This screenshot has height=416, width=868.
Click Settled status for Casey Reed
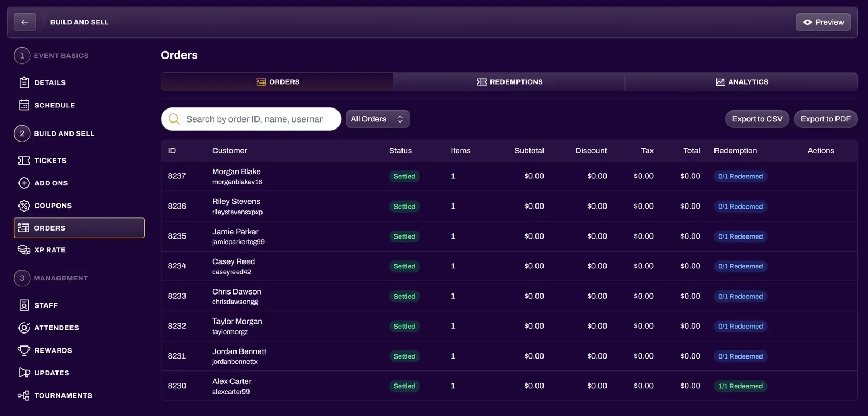[x=404, y=266]
